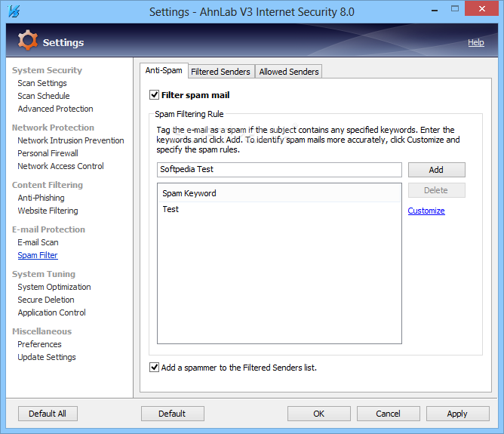The height and width of the screenshot is (434, 504).
Task: Open Scan Settings in the sidebar
Action: [42, 83]
